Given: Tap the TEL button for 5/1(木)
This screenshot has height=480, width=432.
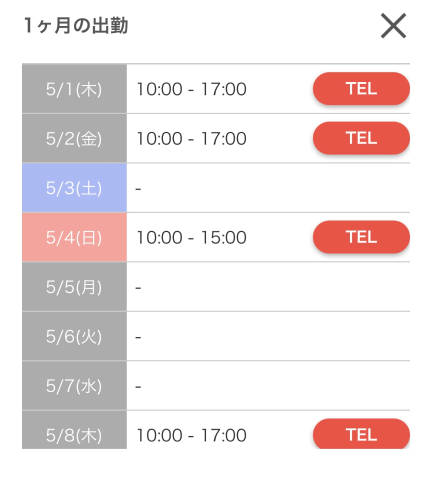Looking at the screenshot, I should pos(361,89).
